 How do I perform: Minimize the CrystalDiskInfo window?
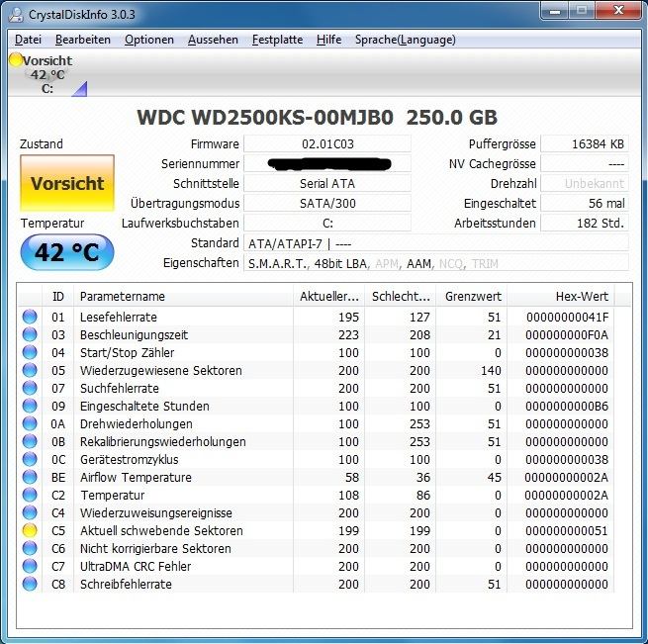555,11
